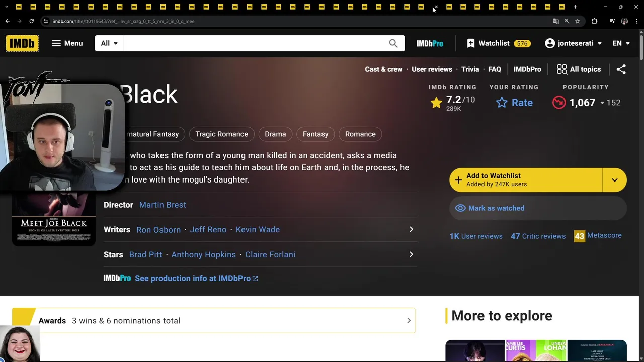Screen dimensions: 644x362
Task: Click the popularity 1,067 indicator
Action: pyautogui.click(x=586, y=103)
